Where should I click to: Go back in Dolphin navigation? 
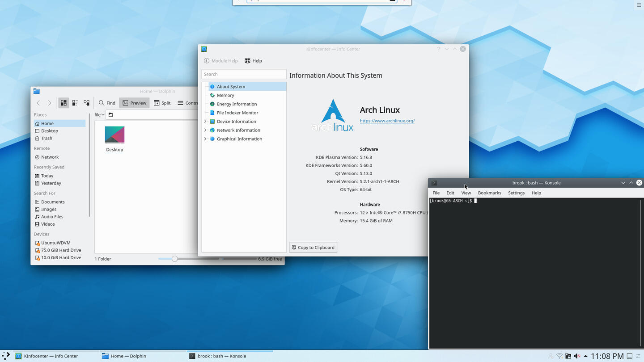click(38, 103)
